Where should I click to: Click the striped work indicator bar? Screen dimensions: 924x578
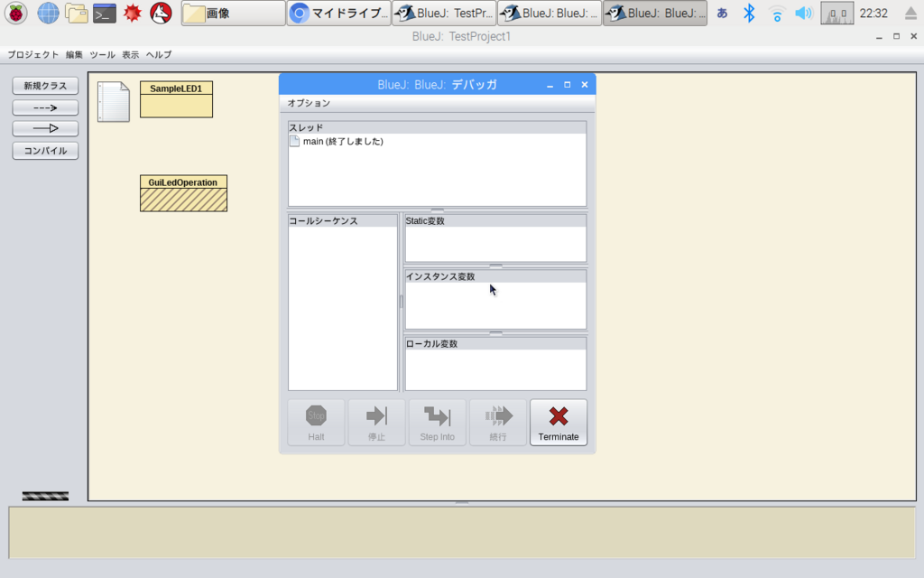(x=45, y=496)
